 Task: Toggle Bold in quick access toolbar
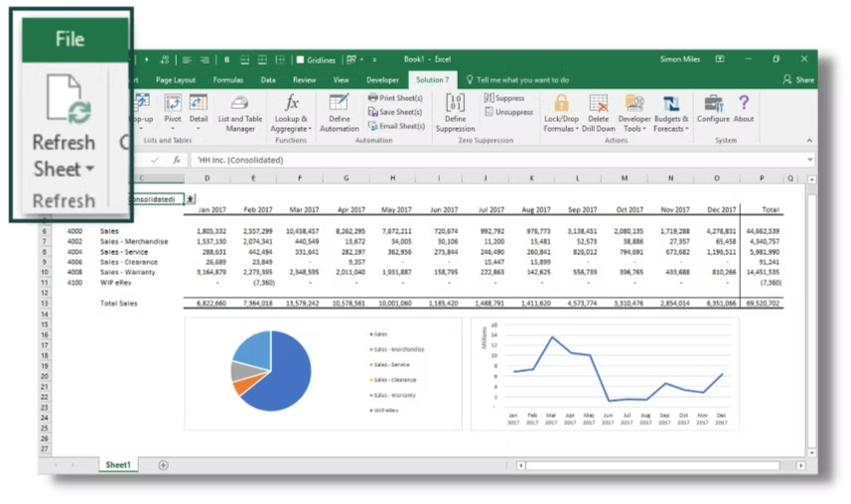click(226, 60)
